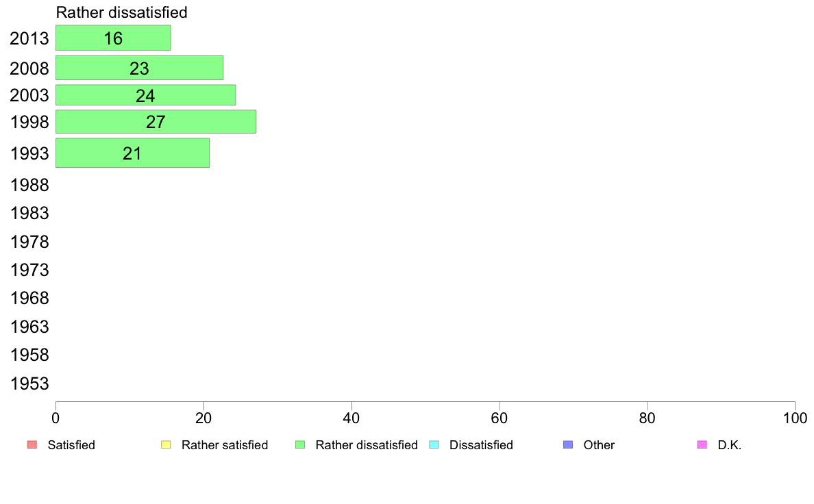814x504 pixels.
Task: Click the cyan Dissatisfied legend swatch
Action: coord(434,445)
